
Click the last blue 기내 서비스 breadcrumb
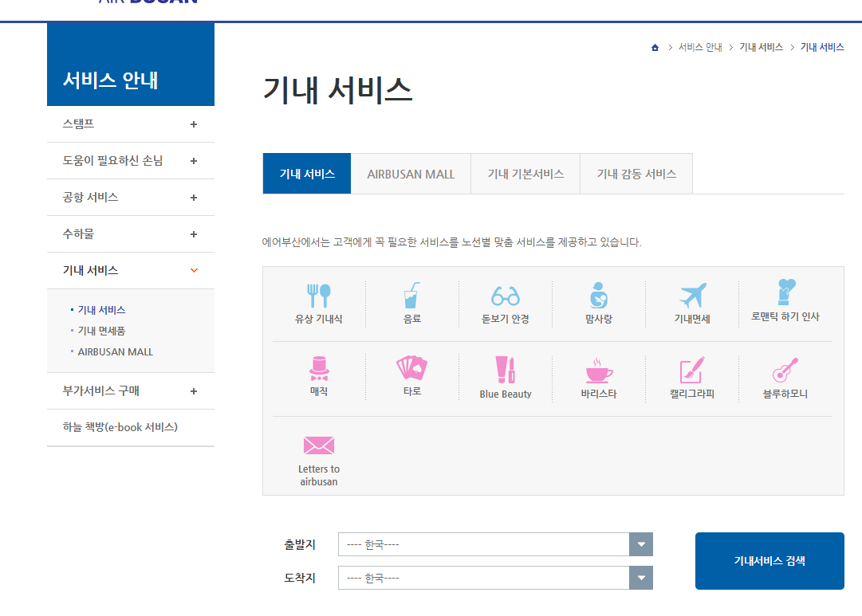(822, 47)
